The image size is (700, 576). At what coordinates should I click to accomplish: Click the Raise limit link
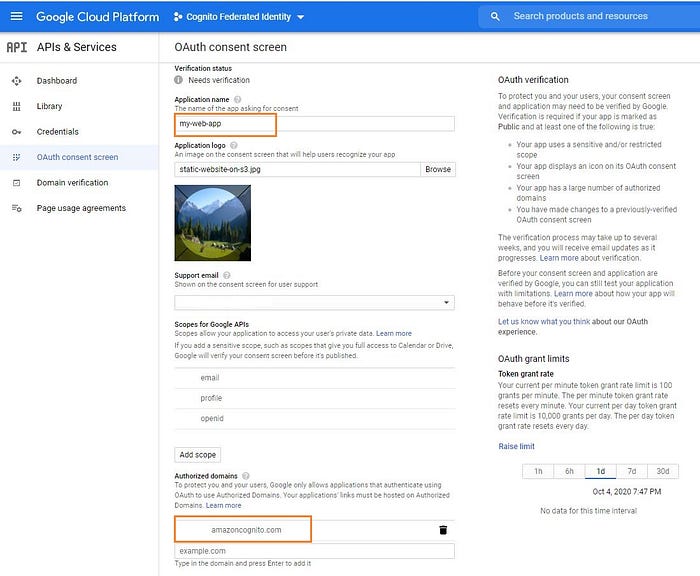coord(516,446)
